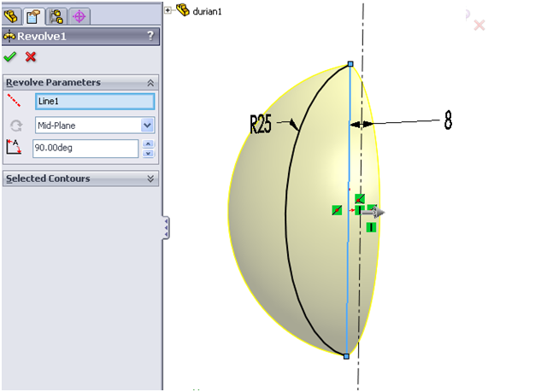Select the 8 distance dimension
The width and height of the screenshot is (547, 392).
point(448,120)
